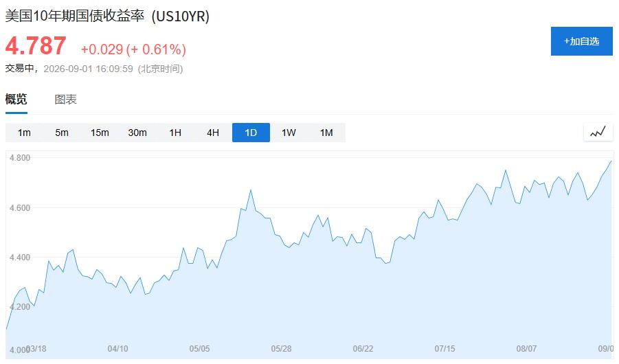Select the 5m interval
619x364 pixels.
[62, 133]
